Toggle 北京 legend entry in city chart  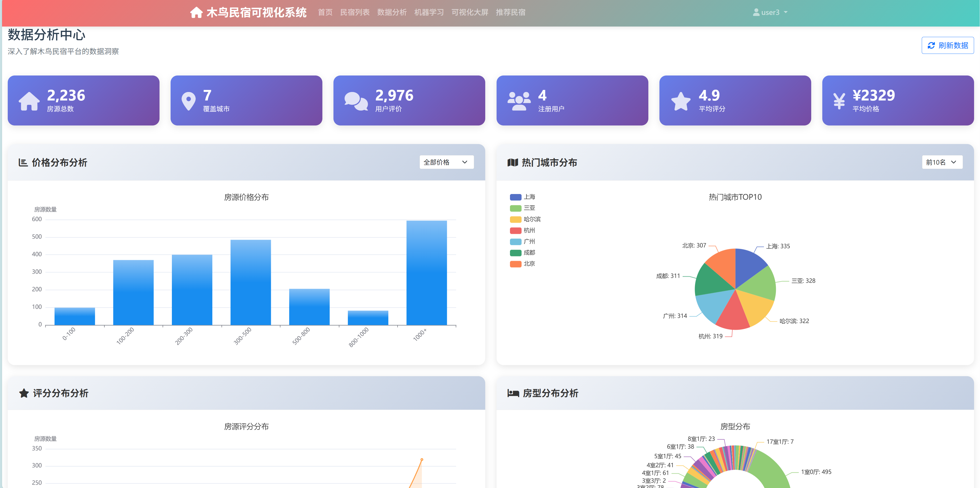[x=522, y=264]
